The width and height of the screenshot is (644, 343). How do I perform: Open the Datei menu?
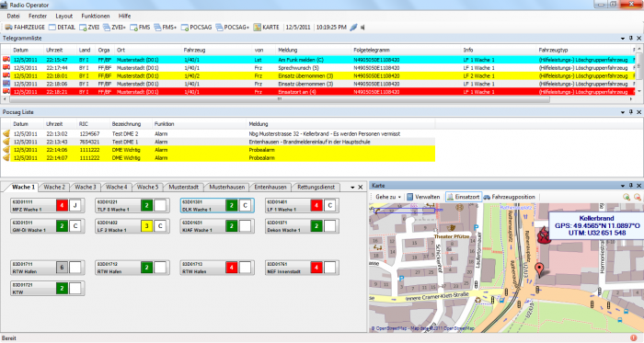click(x=13, y=16)
